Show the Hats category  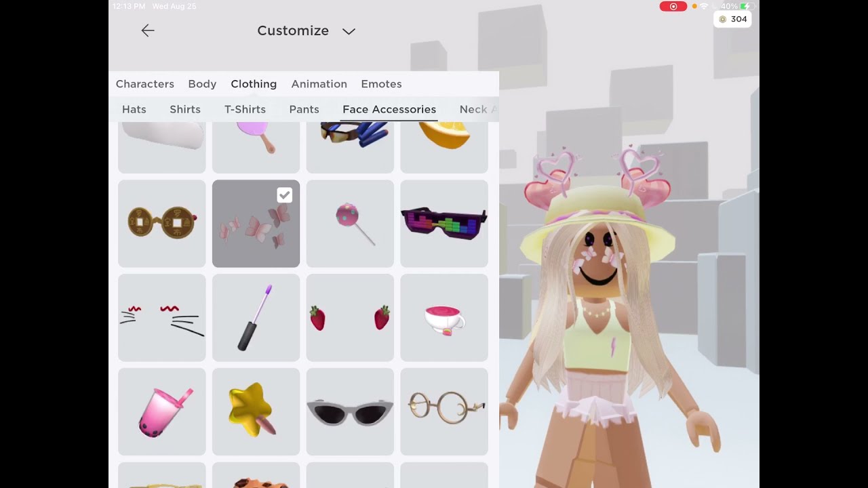pos(134,109)
